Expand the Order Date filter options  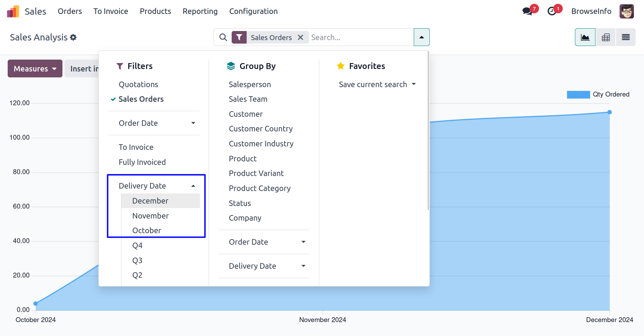[157, 123]
